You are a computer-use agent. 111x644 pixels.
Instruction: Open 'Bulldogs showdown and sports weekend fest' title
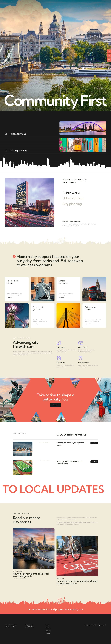70,462
